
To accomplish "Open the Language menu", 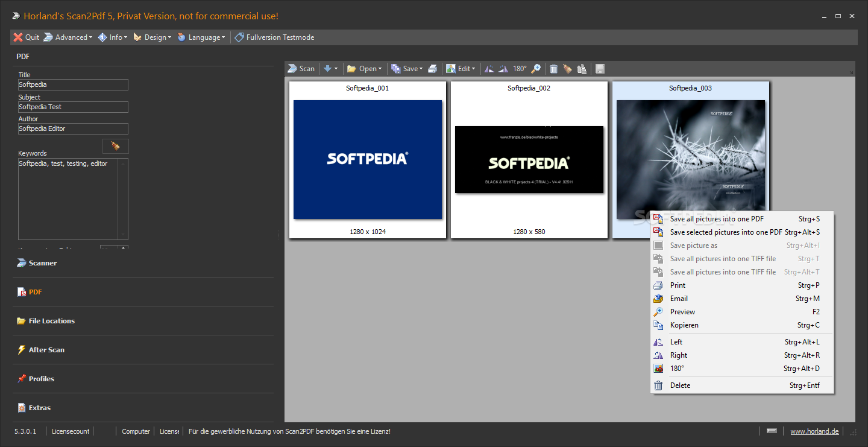I will point(201,37).
